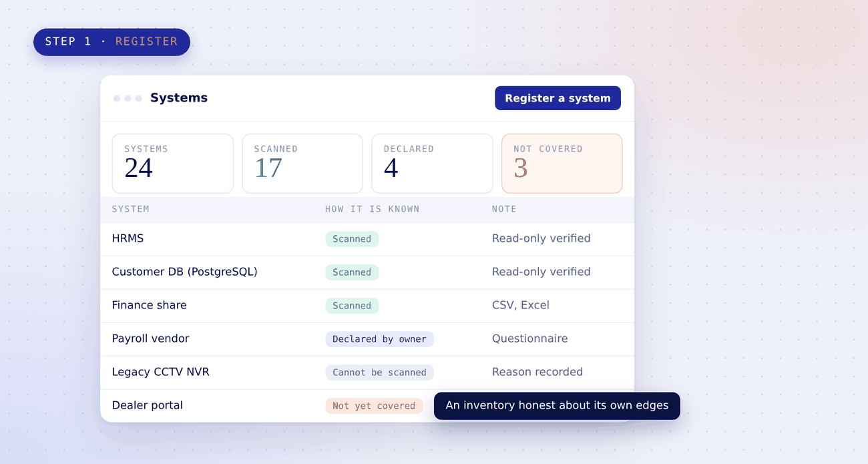Click the Note column header

click(504, 209)
